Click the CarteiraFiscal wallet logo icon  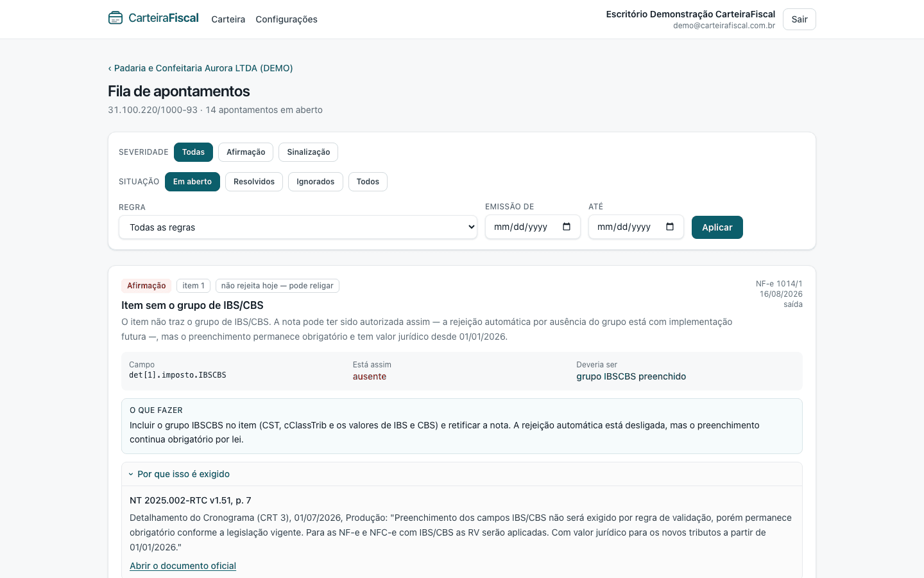click(x=116, y=18)
